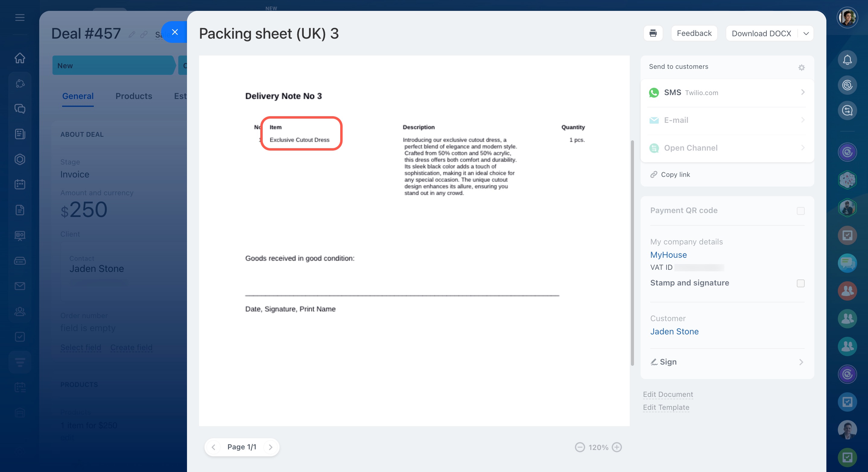
Task: Zoom out document with minus icon
Action: pyautogui.click(x=580, y=447)
